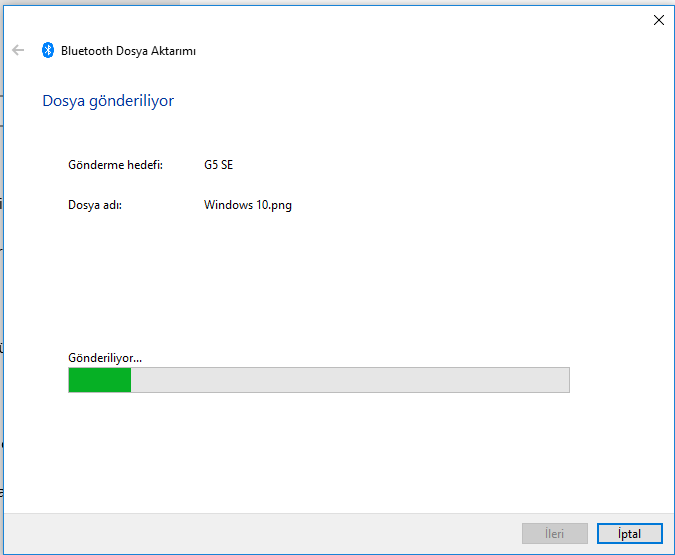Select the "Gönderiliyor..." status text
The height and width of the screenshot is (555, 675).
[105, 357]
